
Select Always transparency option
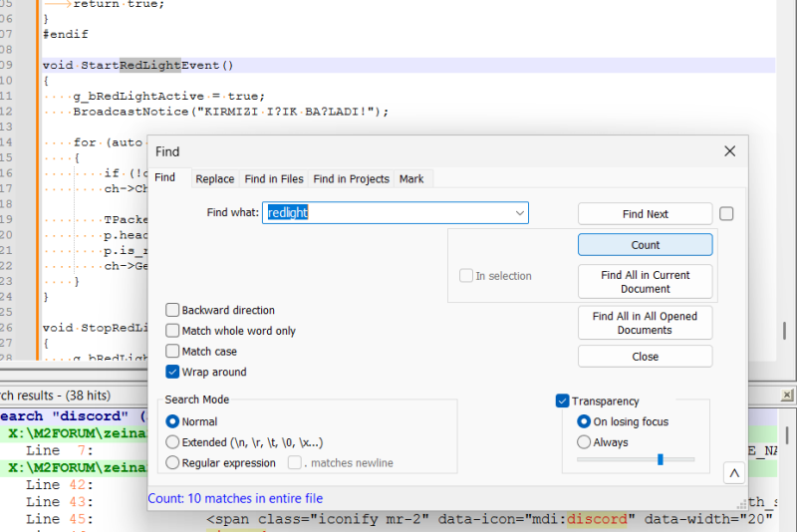tap(585, 441)
